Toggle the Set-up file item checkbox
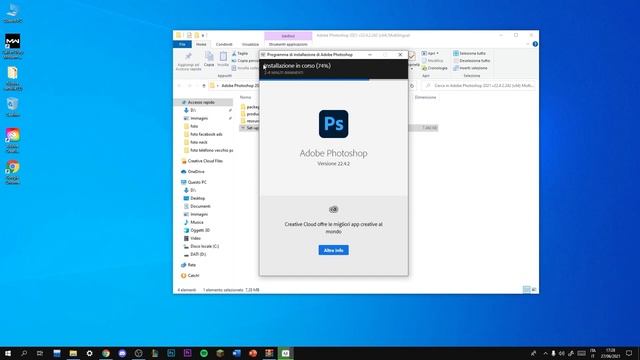 click(243, 128)
